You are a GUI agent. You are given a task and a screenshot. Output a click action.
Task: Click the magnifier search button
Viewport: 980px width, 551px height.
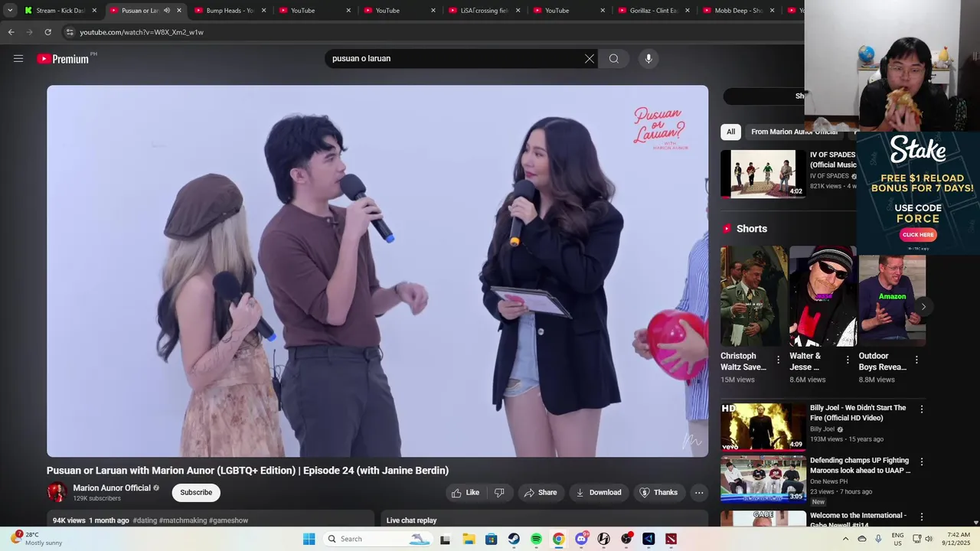(x=614, y=58)
